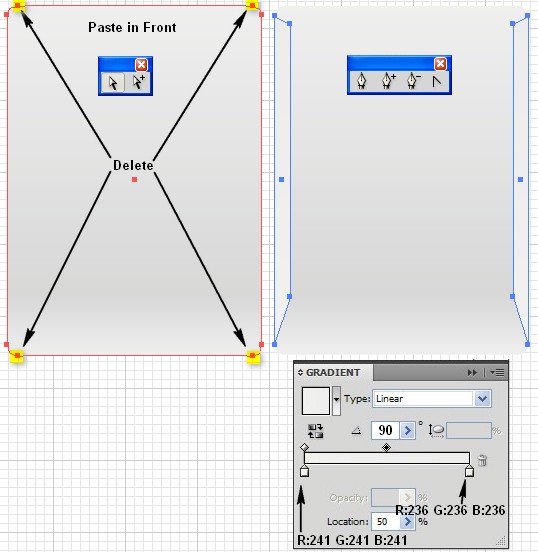
Task: Collapse the Gradient panel with double arrows
Action: 472,372
